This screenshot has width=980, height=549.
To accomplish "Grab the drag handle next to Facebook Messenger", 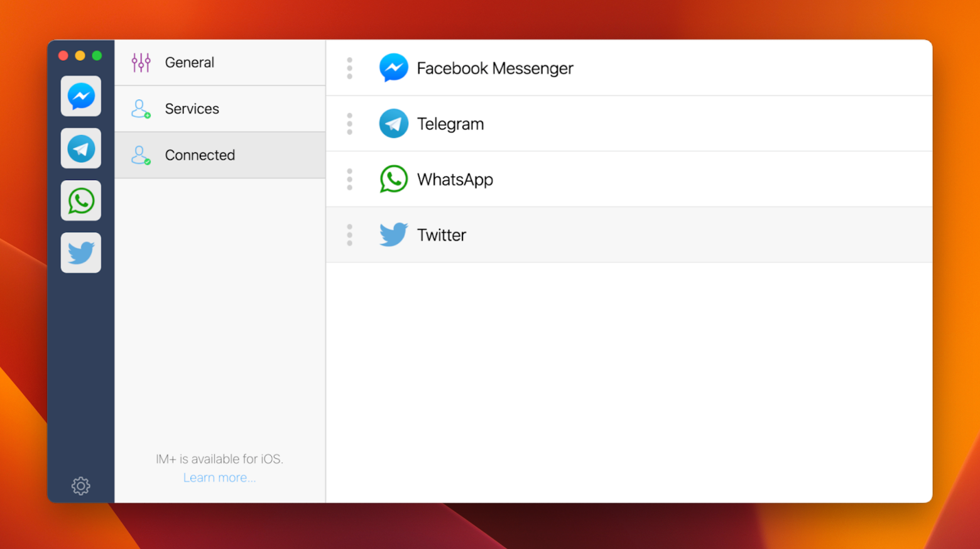I will [x=350, y=68].
